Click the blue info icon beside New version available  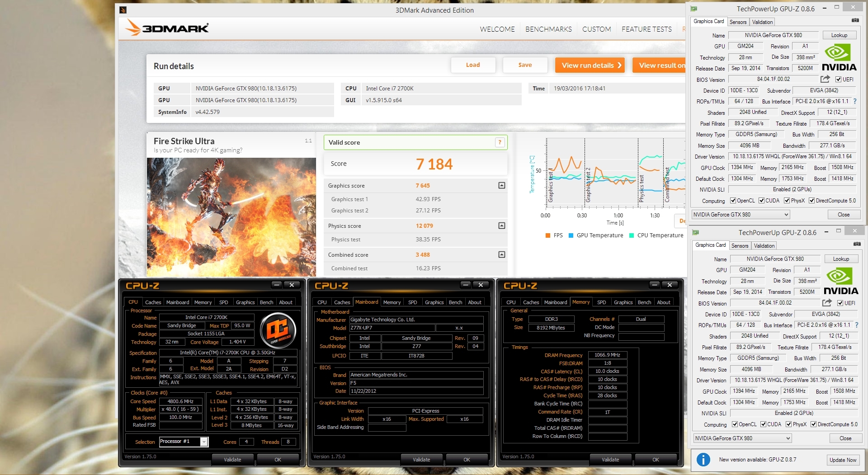pyautogui.click(x=703, y=460)
